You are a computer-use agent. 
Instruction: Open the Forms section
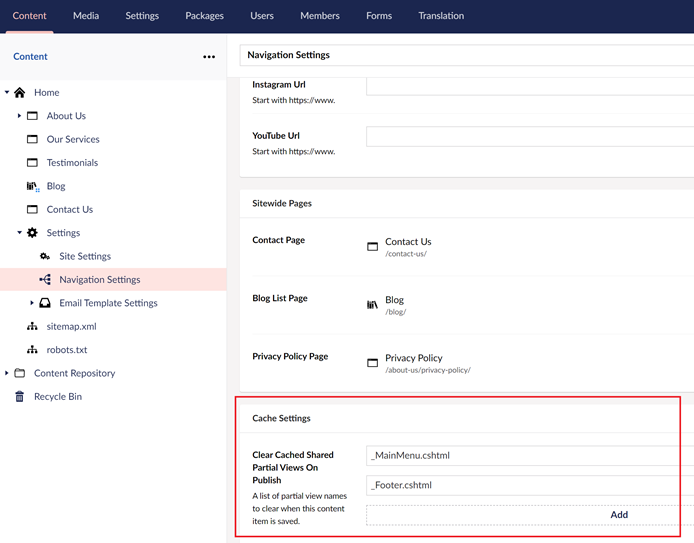click(x=379, y=16)
